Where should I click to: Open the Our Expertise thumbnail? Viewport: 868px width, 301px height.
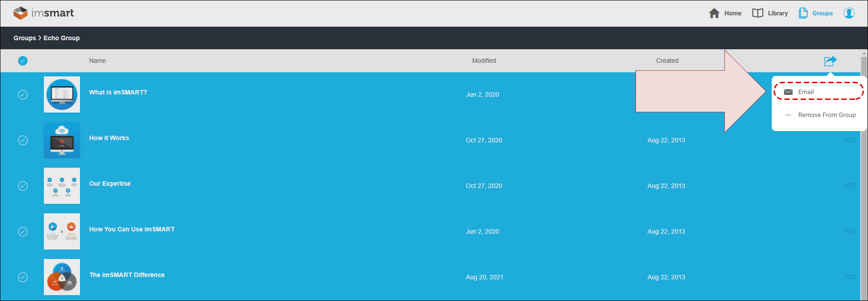62,186
